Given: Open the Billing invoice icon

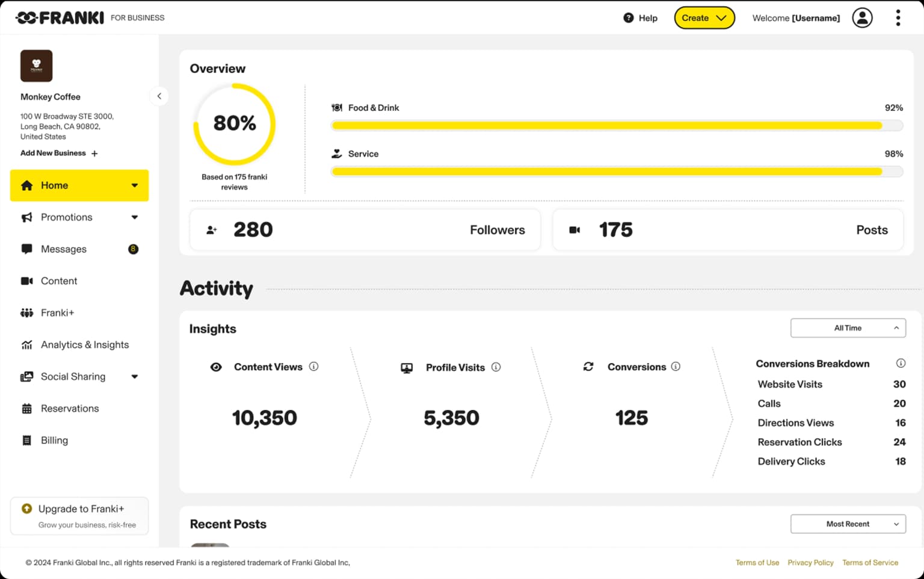Looking at the screenshot, I should [x=26, y=440].
